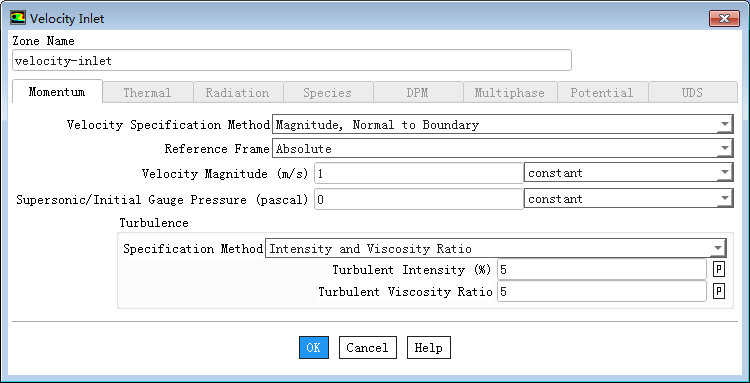Click the parameter P icon for Turbulent Intensity
Image resolution: width=750 pixels, height=383 pixels.
click(x=718, y=270)
